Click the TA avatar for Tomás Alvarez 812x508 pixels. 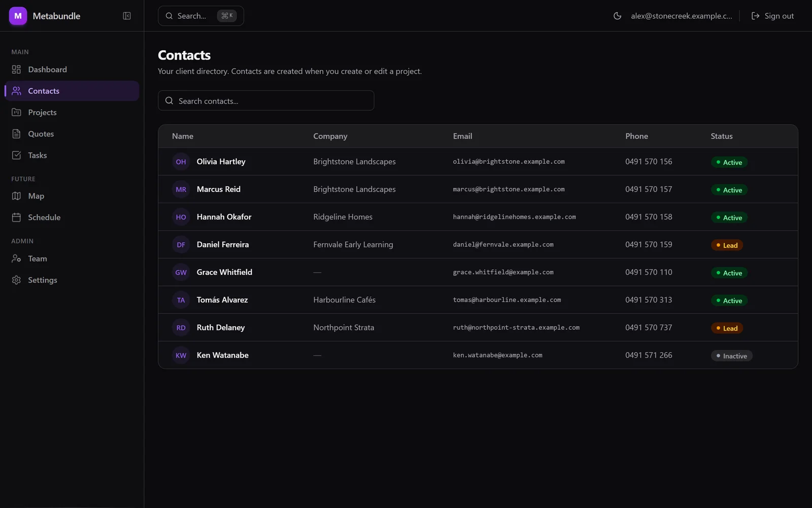pos(181,300)
